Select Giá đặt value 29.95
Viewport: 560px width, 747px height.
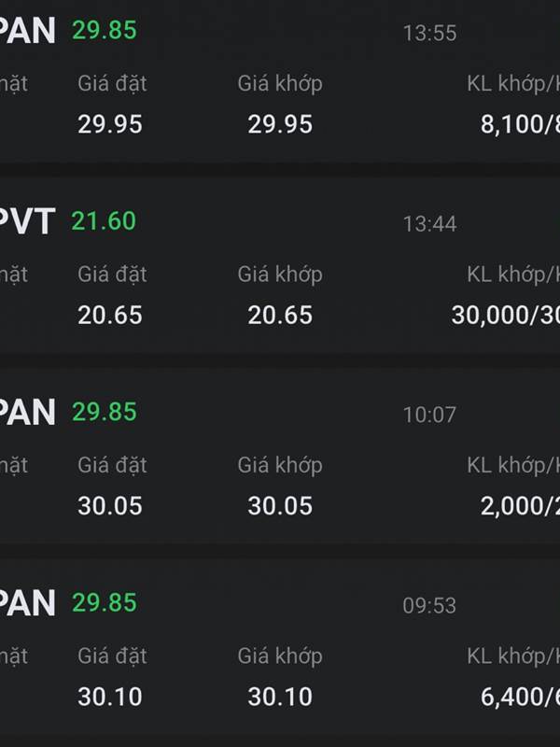(110, 125)
